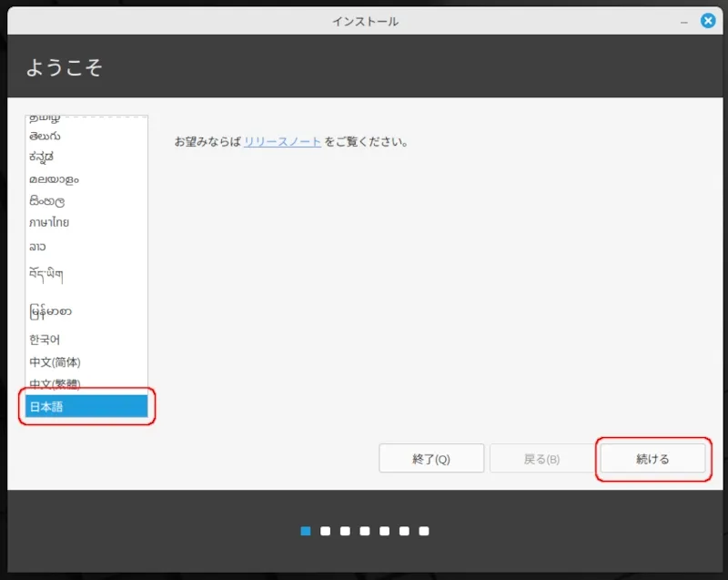The image size is (728, 580).
Task: Select the Tibetan language entry
Action: pyautogui.click(x=45, y=273)
